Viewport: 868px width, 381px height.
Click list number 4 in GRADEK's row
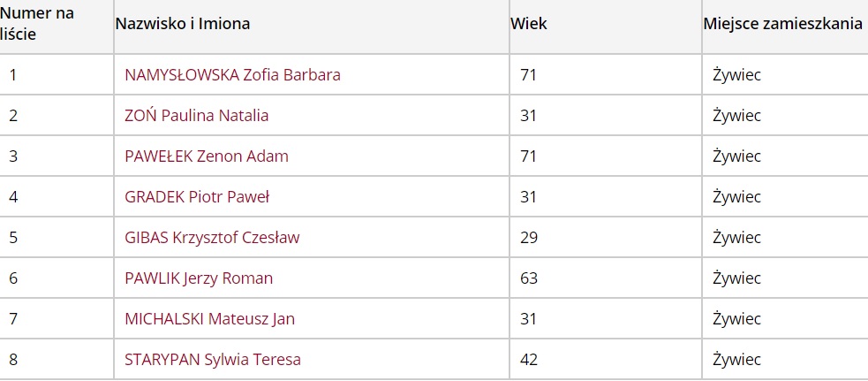click(13, 197)
